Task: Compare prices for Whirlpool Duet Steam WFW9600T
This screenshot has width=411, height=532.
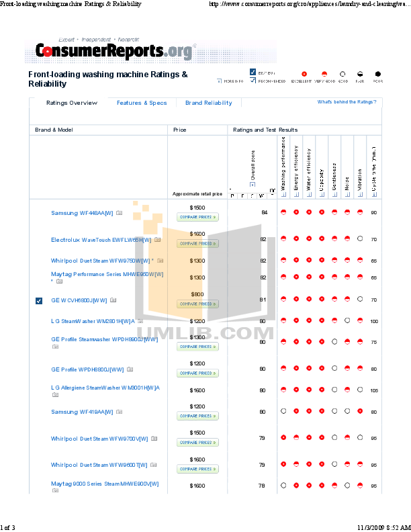Action: [x=197, y=469]
